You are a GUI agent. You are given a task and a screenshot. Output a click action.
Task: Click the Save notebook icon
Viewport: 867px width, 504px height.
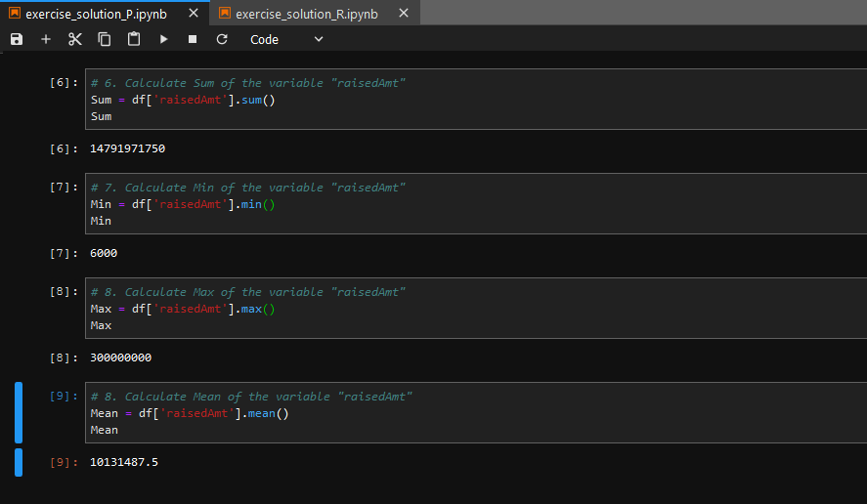17,39
